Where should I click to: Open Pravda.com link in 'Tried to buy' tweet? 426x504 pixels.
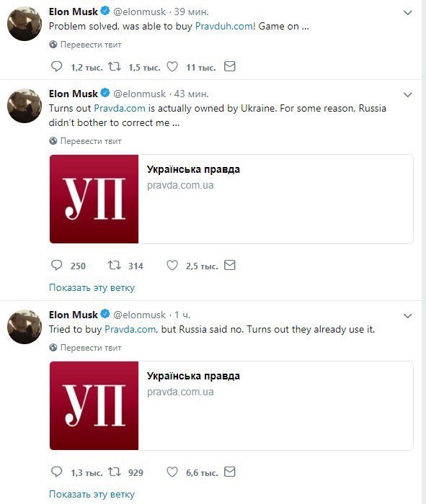point(130,330)
